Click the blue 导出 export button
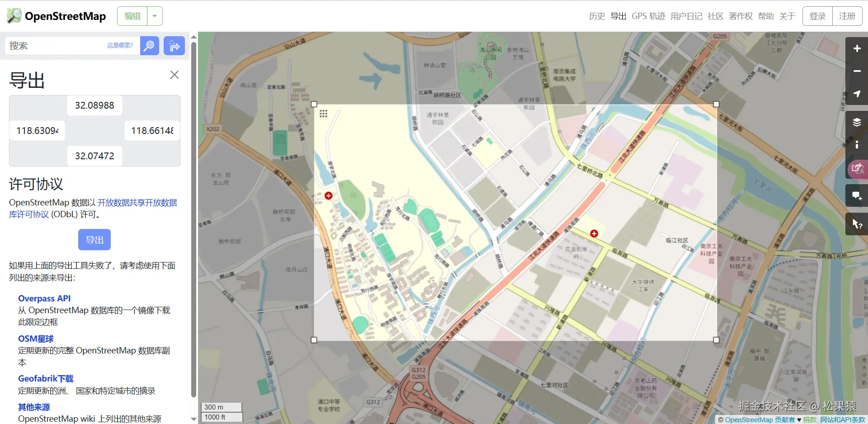Image resolution: width=868 pixels, height=424 pixels. click(94, 240)
